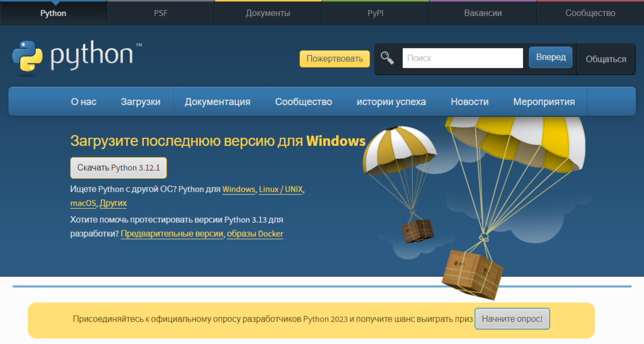
Task: Open the Документация dropdown
Action: (217, 101)
